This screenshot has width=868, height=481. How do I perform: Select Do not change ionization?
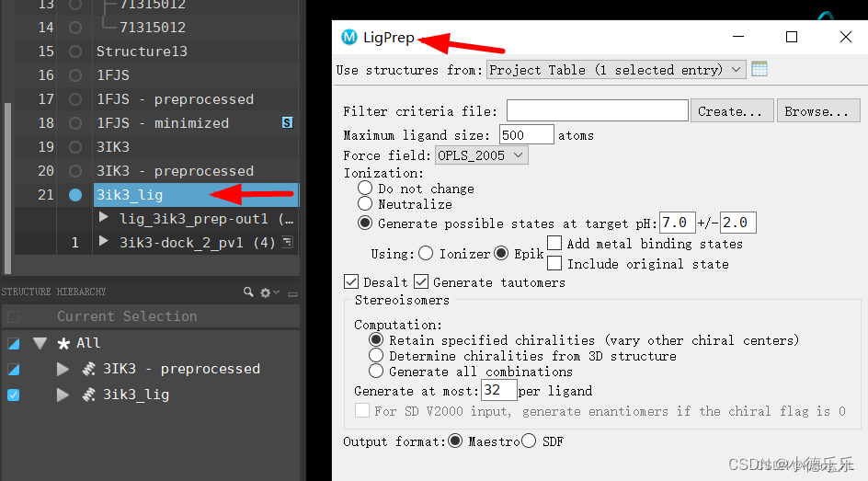pos(365,188)
